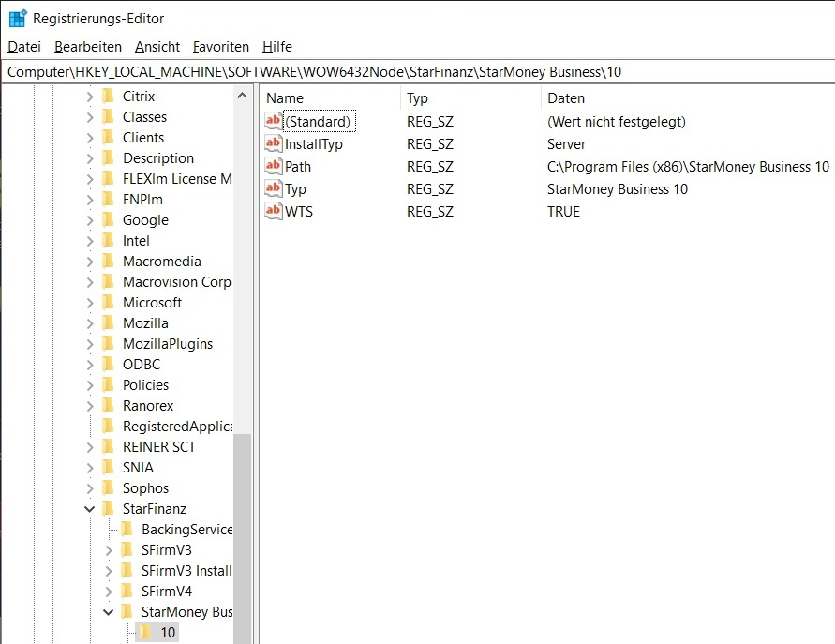Click the REINER SCT folder icon
The image size is (835, 644).
pyautogui.click(x=108, y=447)
